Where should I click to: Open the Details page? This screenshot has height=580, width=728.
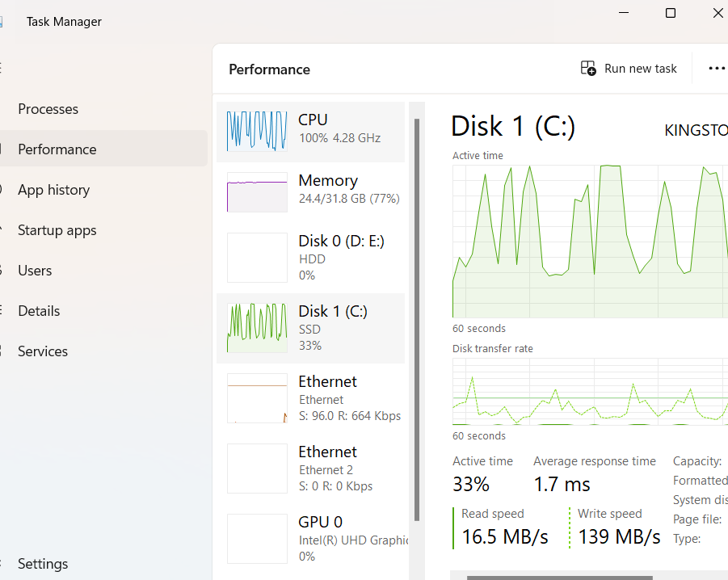point(39,311)
